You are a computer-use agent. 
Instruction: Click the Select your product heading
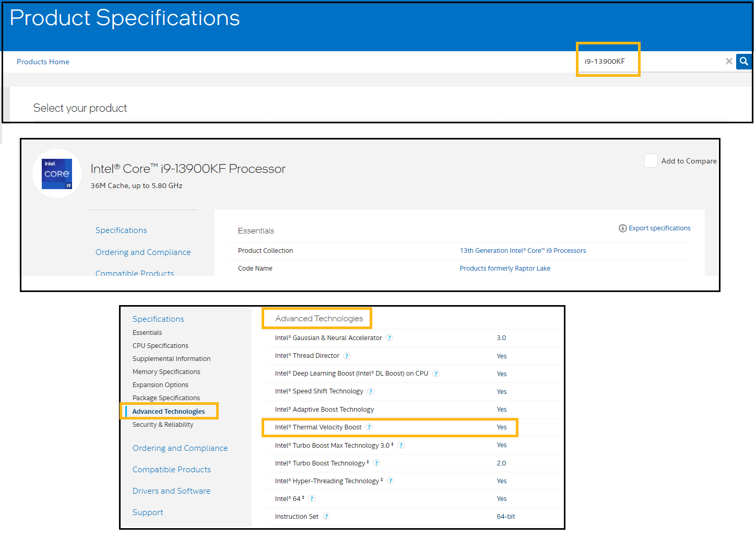(80, 108)
